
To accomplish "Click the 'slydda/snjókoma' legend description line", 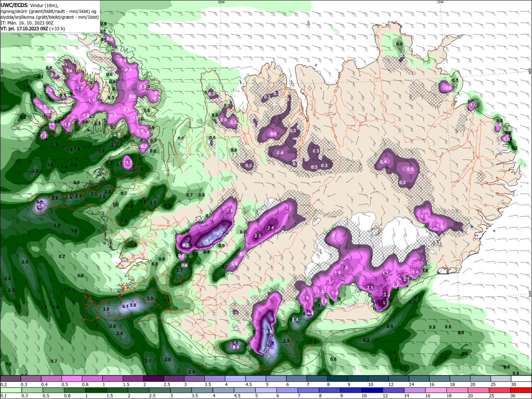I will click(x=49, y=17).
